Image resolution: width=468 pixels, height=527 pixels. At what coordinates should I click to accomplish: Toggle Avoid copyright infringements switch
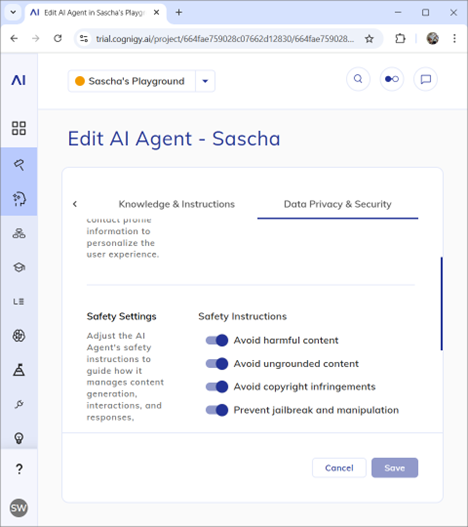point(217,387)
